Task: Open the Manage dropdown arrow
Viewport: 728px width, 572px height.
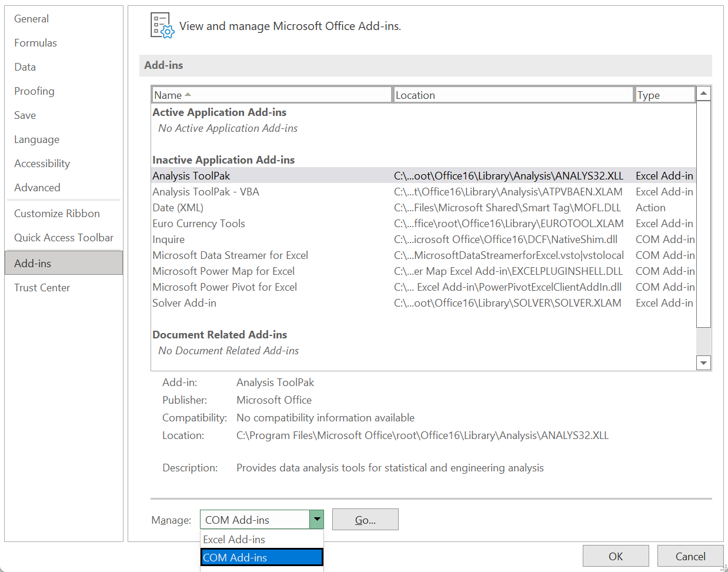Action: pos(317,519)
